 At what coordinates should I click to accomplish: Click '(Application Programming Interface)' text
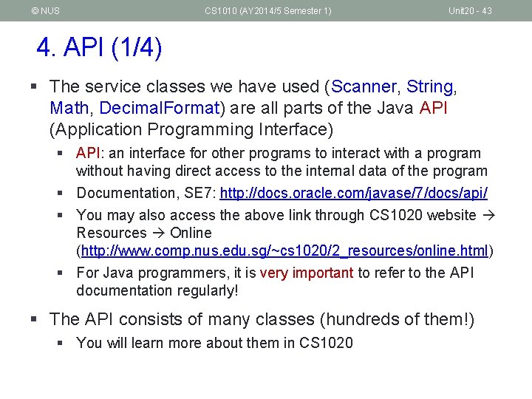[x=191, y=129]
